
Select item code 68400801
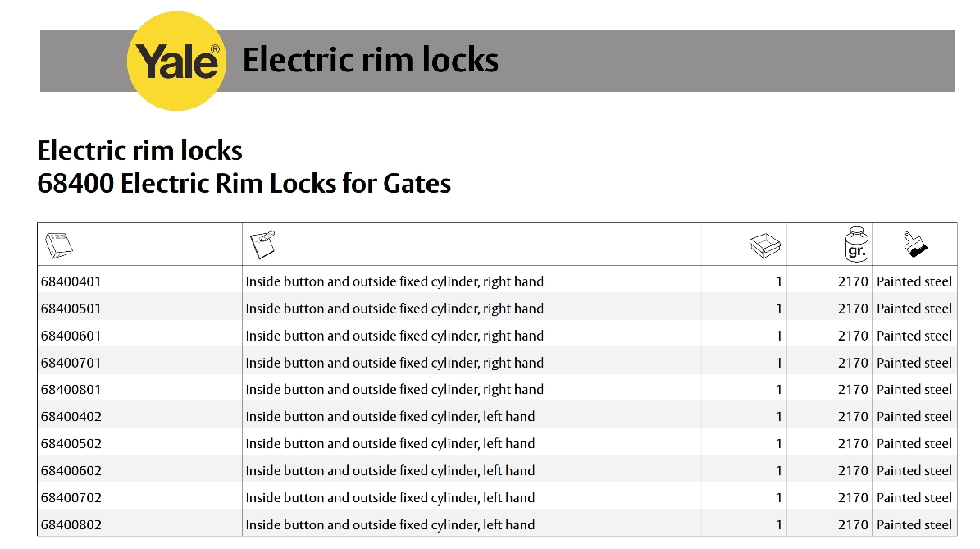click(71, 390)
